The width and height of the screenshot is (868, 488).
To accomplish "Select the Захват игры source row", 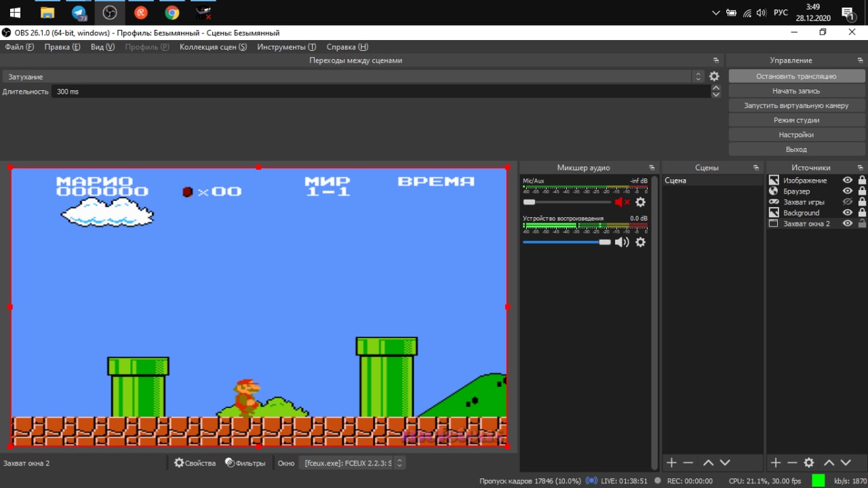I will 817,202.
